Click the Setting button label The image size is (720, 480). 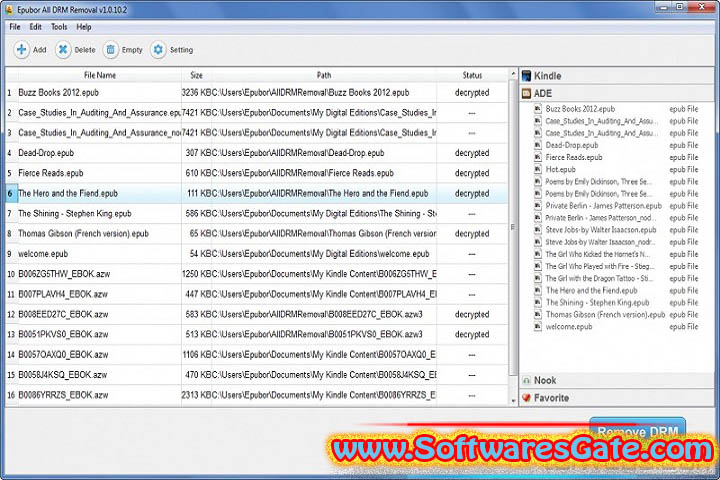click(x=181, y=50)
